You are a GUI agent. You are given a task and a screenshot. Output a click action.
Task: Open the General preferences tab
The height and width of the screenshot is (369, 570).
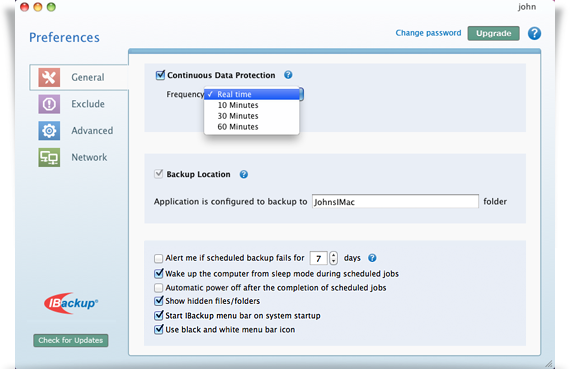tap(79, 77)
